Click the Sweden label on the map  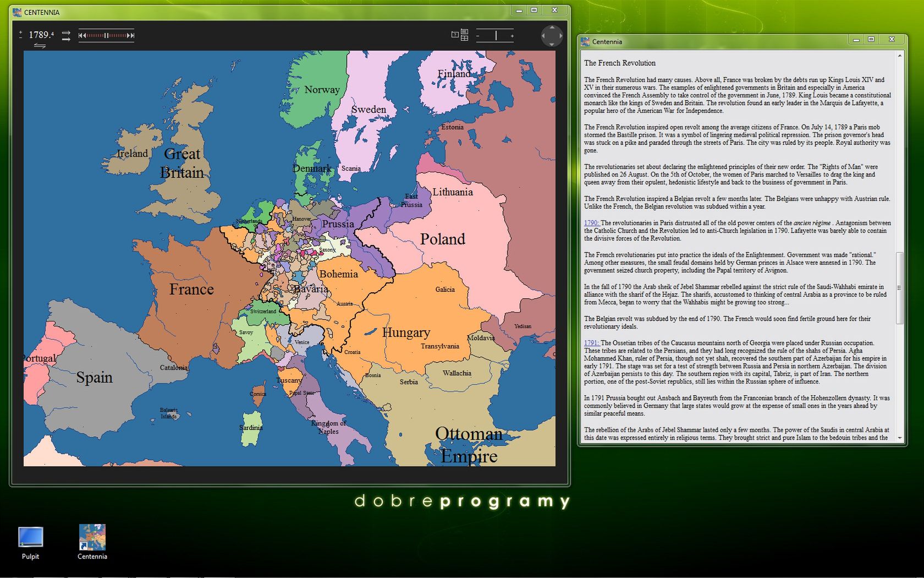coord(369,110)
